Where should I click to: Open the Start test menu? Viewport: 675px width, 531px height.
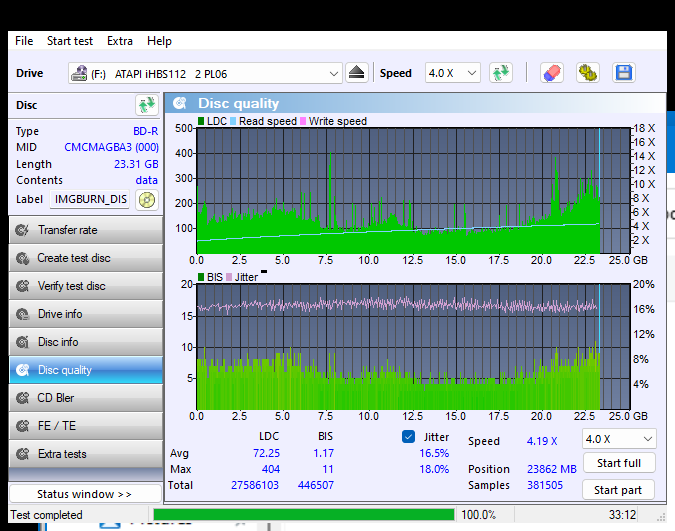(x=70, y=41)
